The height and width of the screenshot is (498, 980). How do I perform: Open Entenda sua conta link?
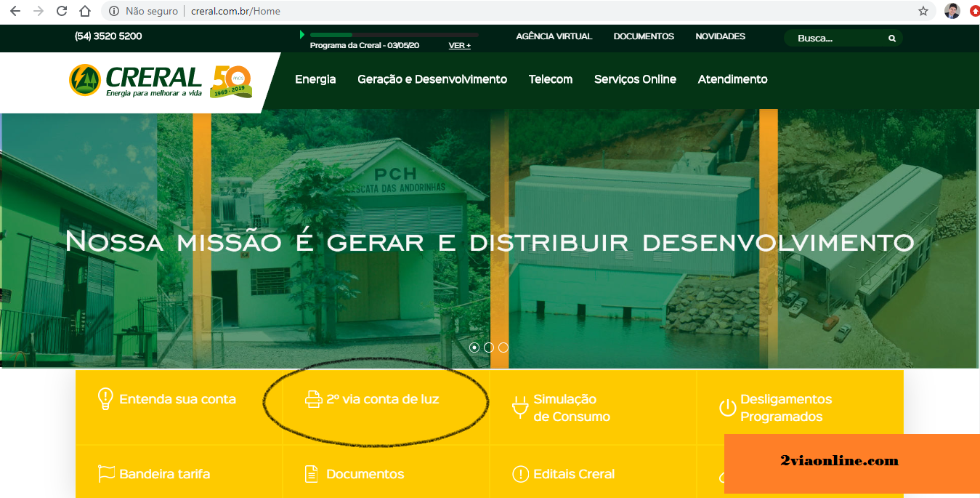[x=177, y=399]
